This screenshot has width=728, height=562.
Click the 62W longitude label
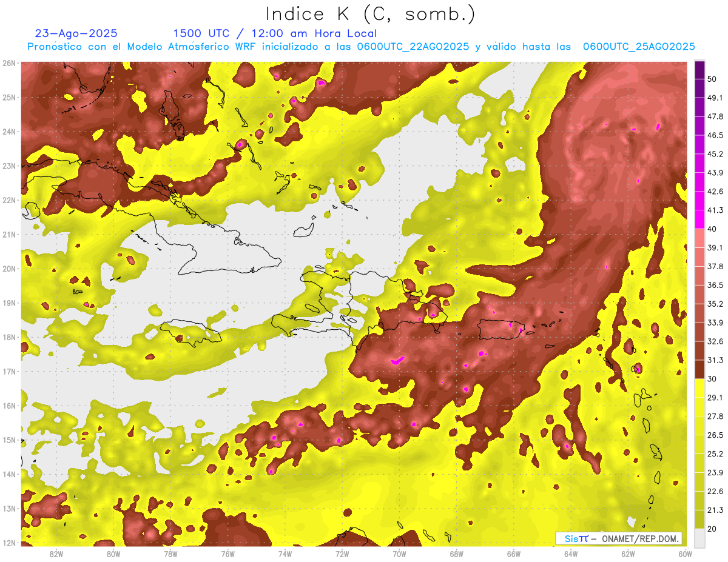[x=628, y=554]
